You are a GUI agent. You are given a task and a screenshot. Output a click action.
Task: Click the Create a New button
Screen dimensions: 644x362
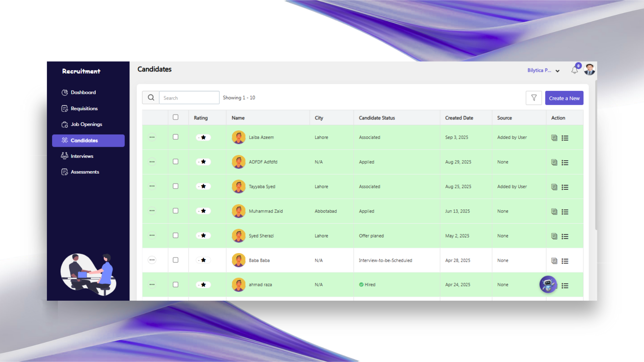pyautogui.click(x=564, y=98)
